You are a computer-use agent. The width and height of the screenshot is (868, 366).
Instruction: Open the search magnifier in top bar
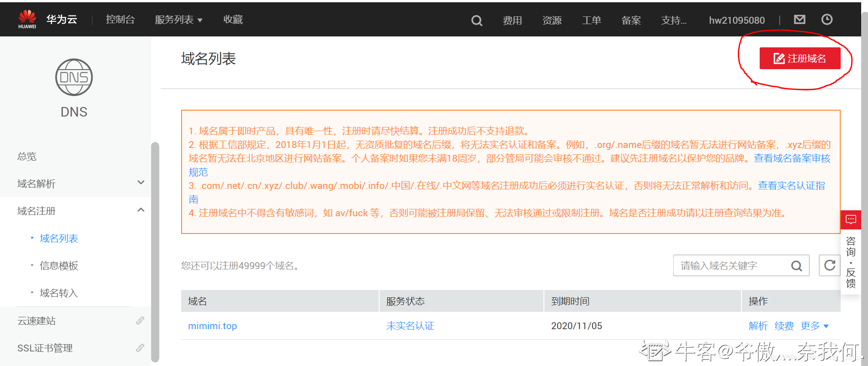click(x=477, y=20)
